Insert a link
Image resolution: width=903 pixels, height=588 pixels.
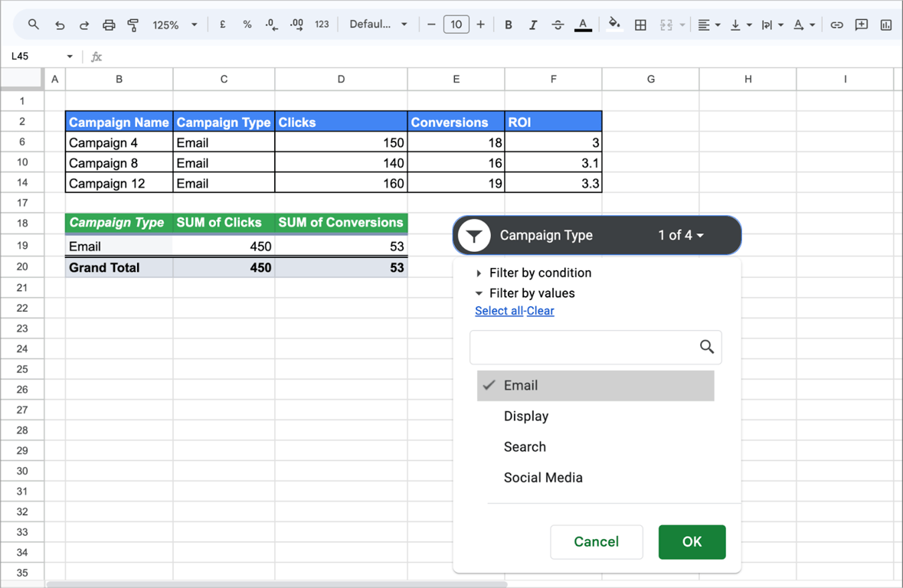[837, 24]
